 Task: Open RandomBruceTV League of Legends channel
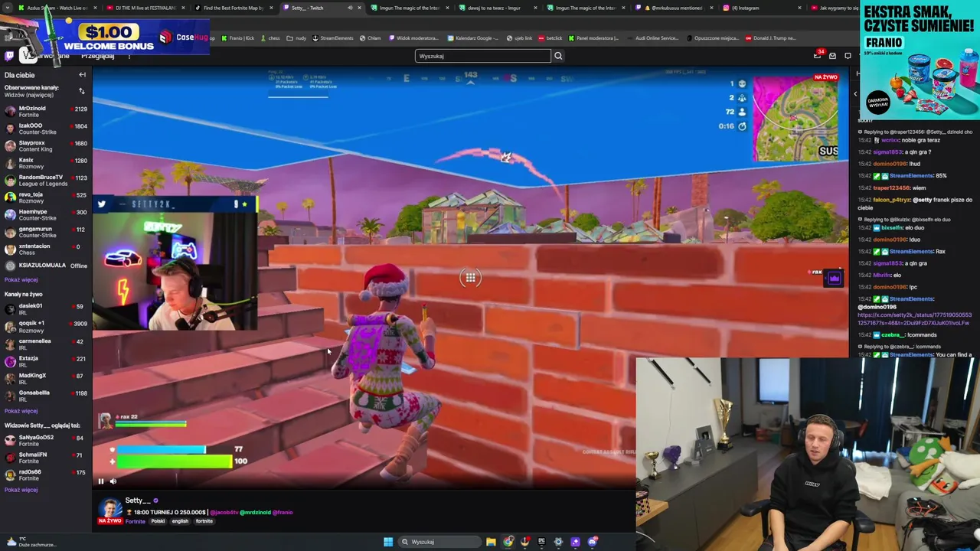pyautogui.click(x=46, y=181)
